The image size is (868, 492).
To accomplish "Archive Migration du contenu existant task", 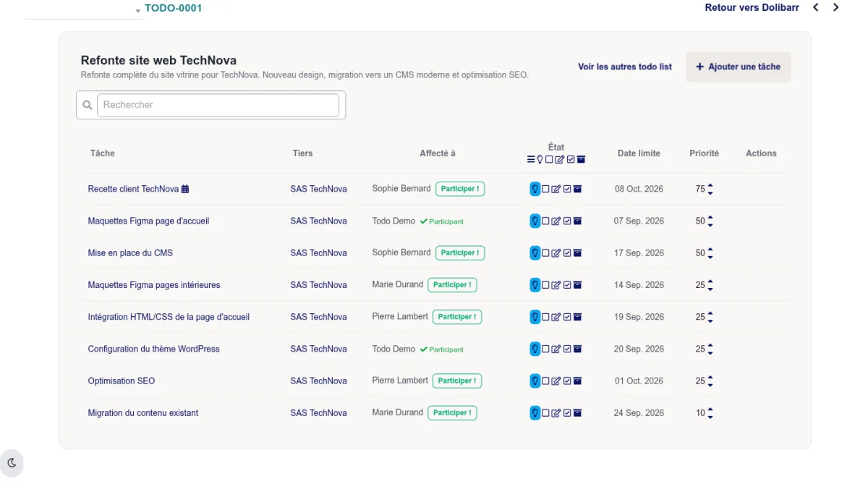I will click(577, 412).
